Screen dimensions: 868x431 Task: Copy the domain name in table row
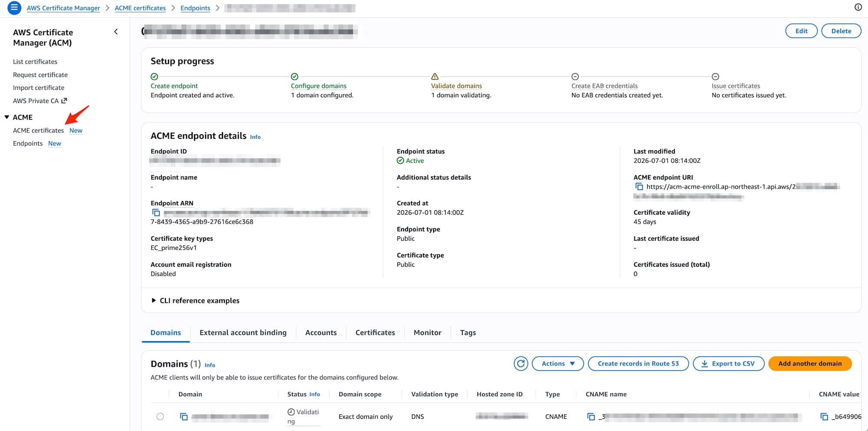184,417
